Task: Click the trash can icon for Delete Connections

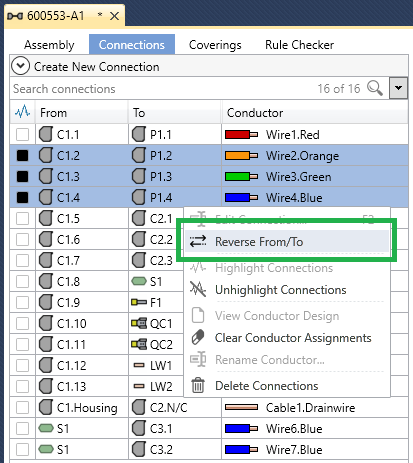Action: 198,385
